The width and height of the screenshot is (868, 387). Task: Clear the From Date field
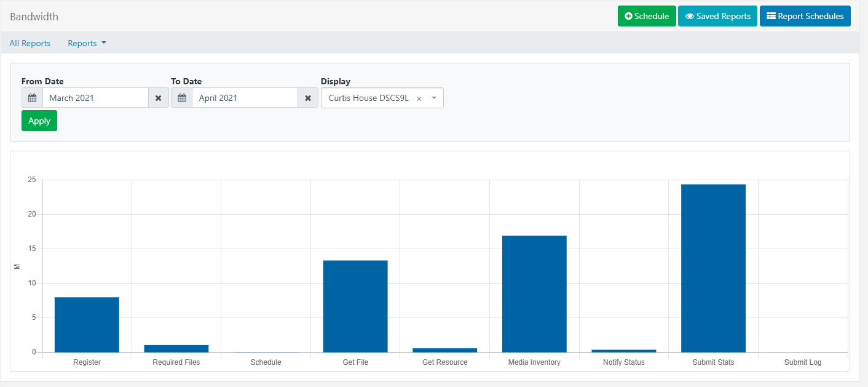click(x=159, y=97)
